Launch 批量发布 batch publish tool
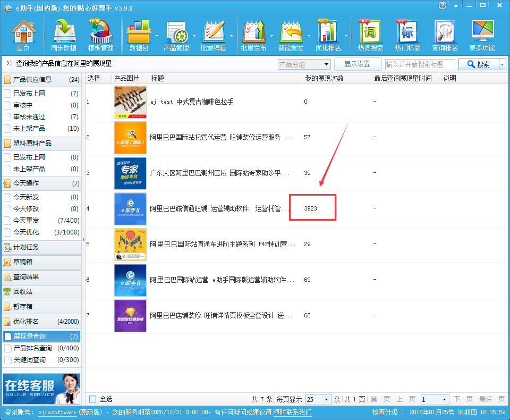This screenshot has height=420, width=510. (x=254, y=36)
